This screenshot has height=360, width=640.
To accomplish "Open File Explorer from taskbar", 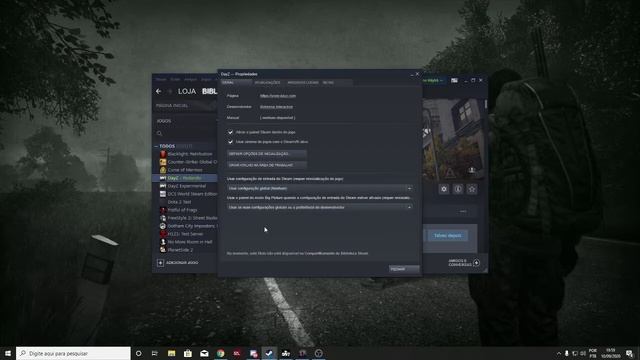I will point(171,353).
